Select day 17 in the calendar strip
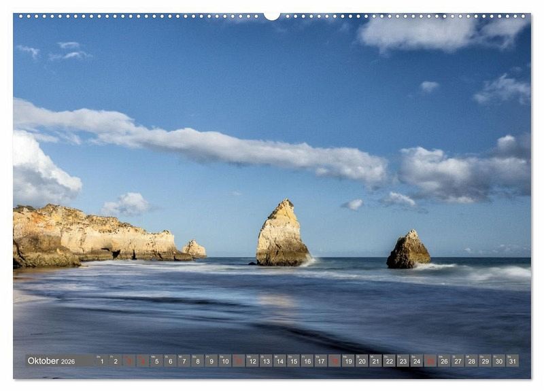Viewport: 544px width, 392px height. 321,361
